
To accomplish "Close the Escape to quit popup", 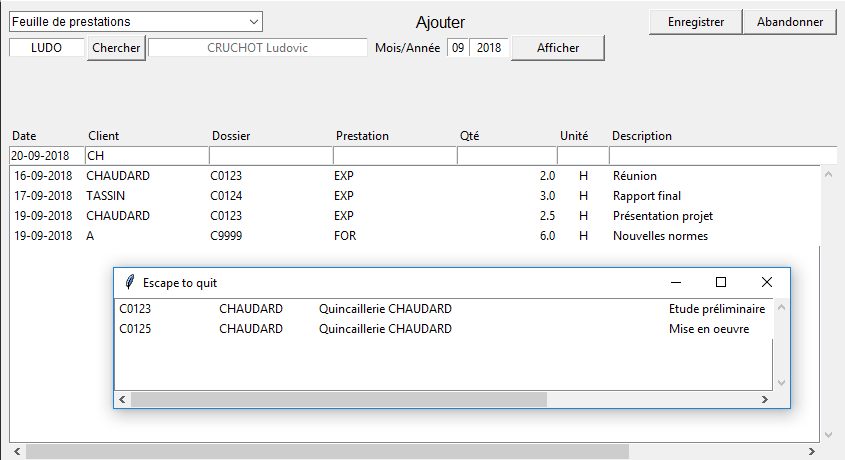I will click(x=767, y=283).
